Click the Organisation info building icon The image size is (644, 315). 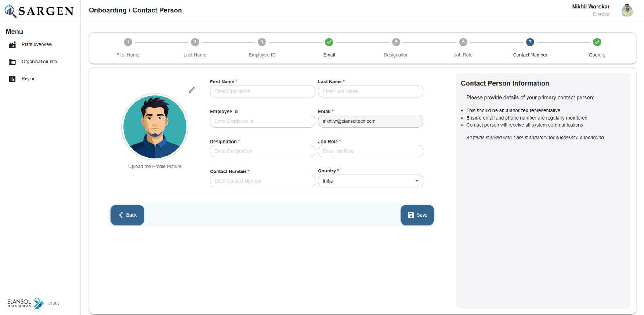pos(12,62)
